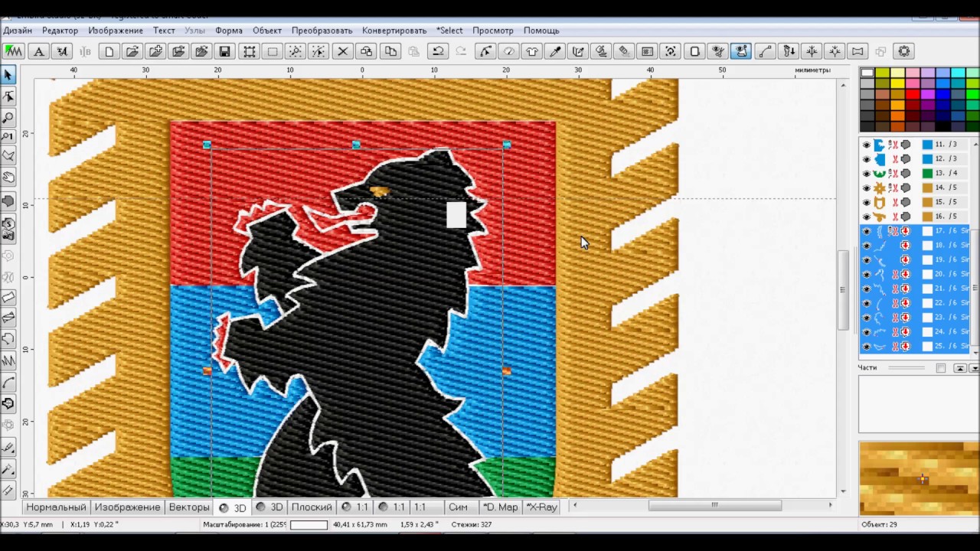This screenshot has height=551, width=980.
Task: Open the Редактор menu
Action: pos(60,31)
